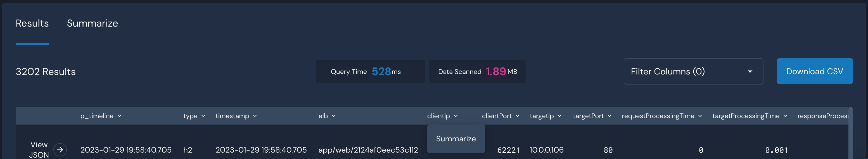Viewport: 868px width, 159px height.
Task: Expand the clientIp column chevron
Action: tap(456, 116)
